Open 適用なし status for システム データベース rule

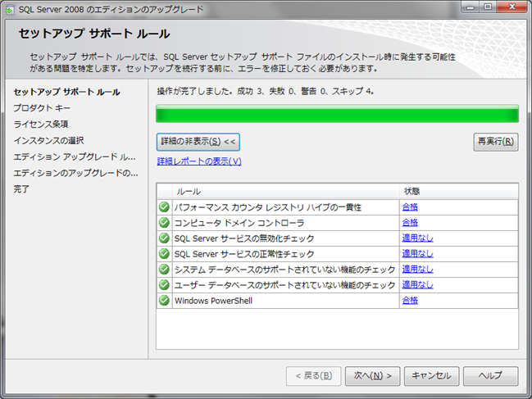[x=418, y=270]
